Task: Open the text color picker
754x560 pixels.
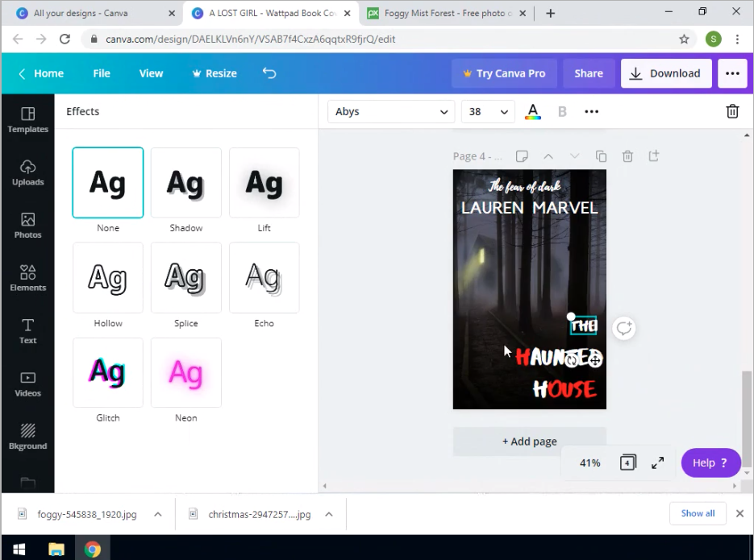Action: point(532,111)
